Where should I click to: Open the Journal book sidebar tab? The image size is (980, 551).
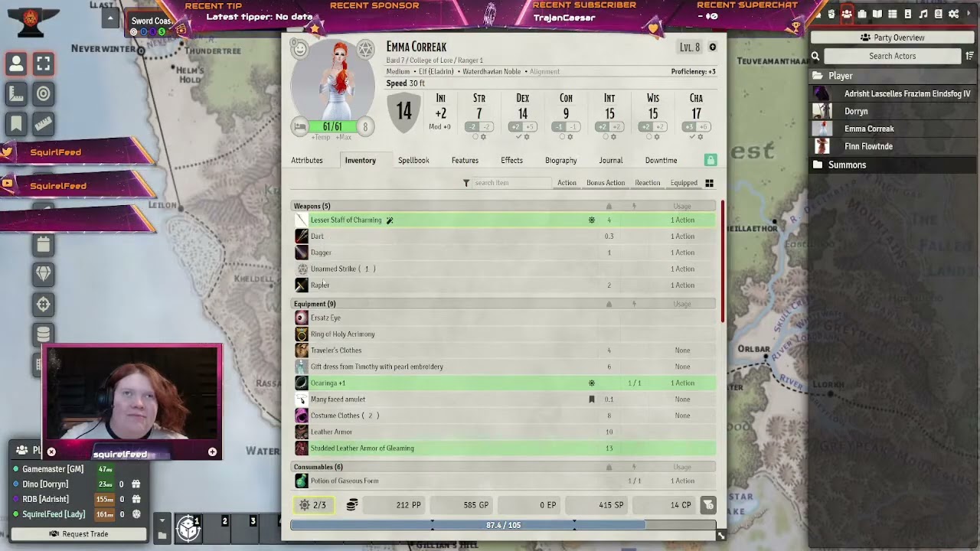[877, 14]
